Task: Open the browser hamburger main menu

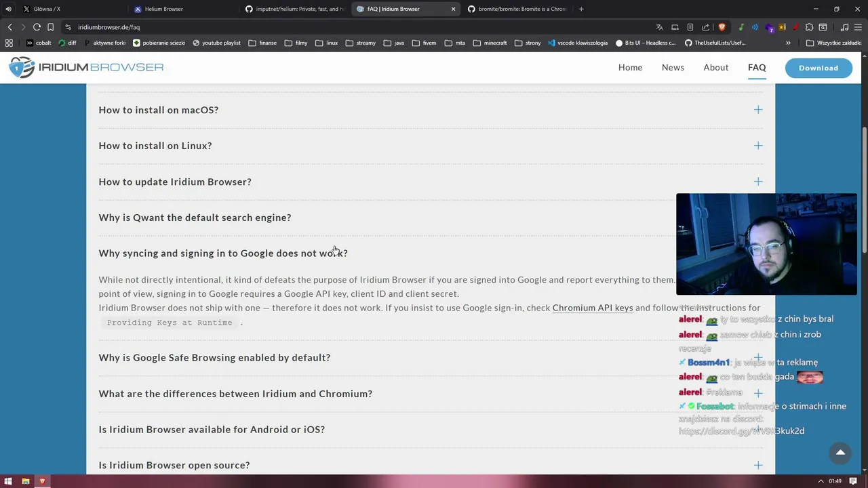Action: tap(858, 27)
